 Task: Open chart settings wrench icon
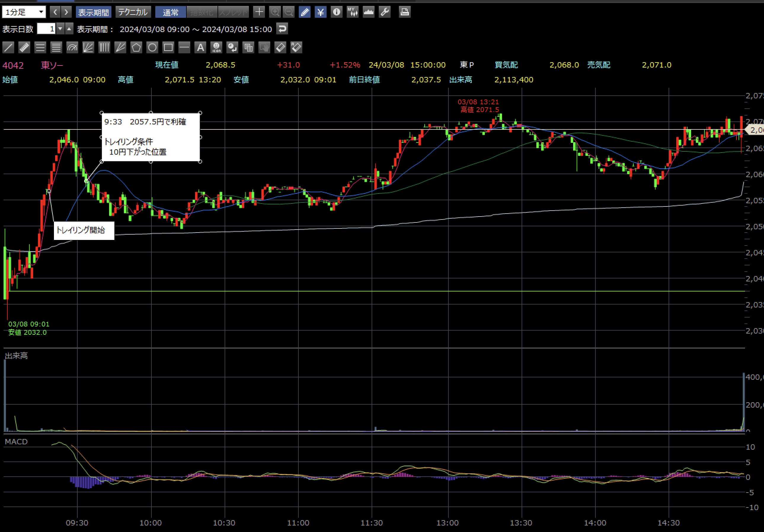coord(385,12)
